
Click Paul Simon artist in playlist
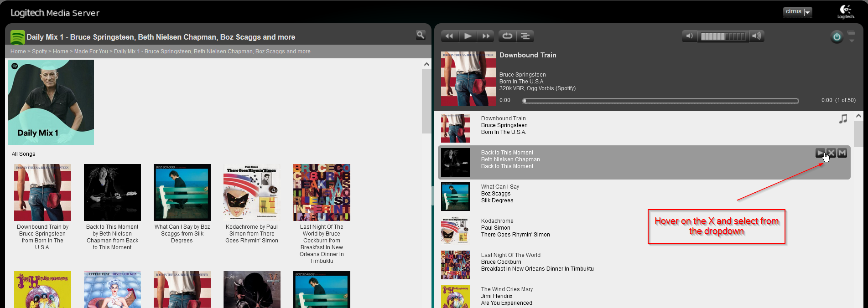click(496, 228)
